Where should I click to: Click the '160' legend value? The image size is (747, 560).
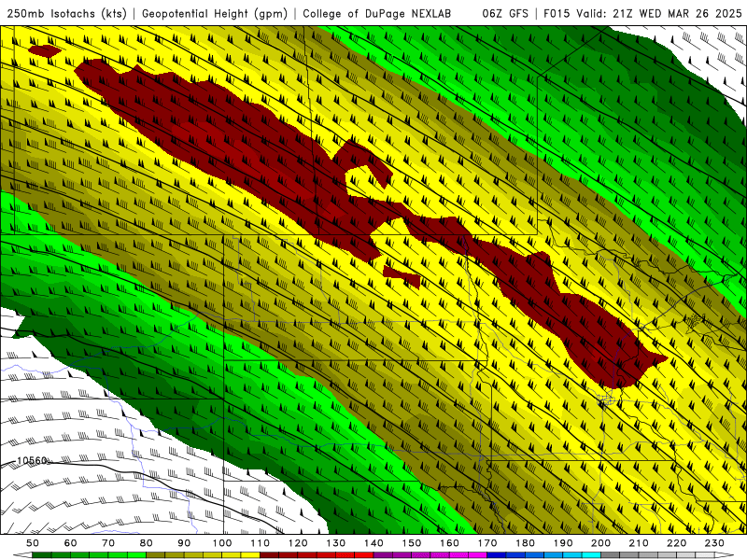(449, 543)
